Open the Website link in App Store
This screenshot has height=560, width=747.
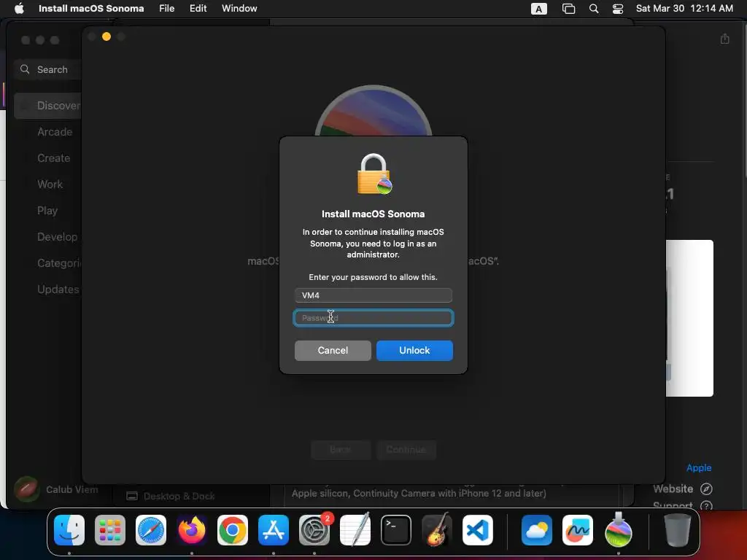coord(673,489)
